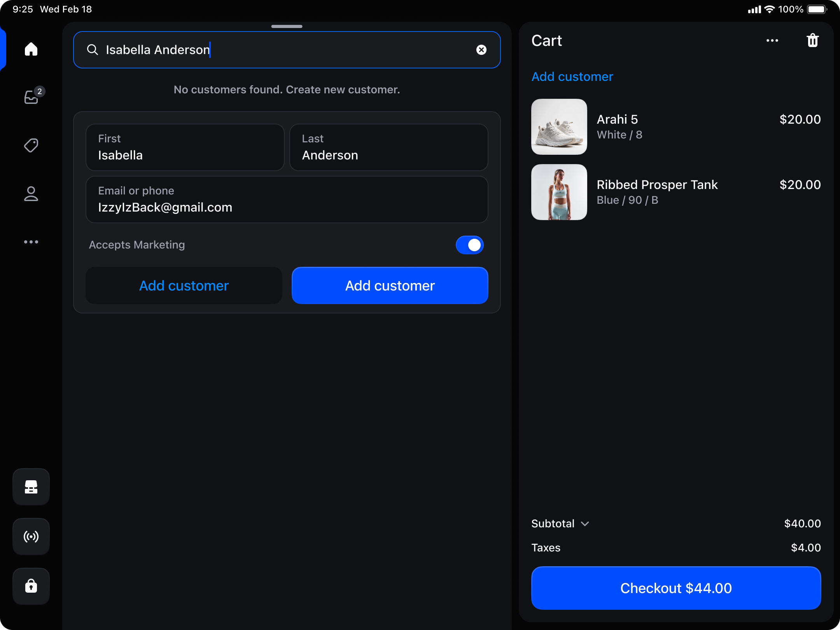
Task: Click the Isabella Anderson search field
Action: (287, 50)
